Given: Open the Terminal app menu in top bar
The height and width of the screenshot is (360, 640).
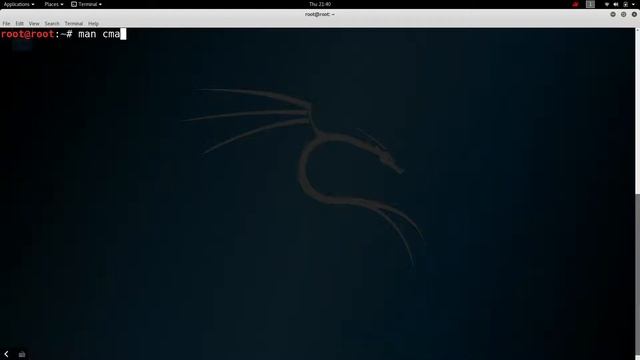Looking at the screenshot, I should 86,4.
